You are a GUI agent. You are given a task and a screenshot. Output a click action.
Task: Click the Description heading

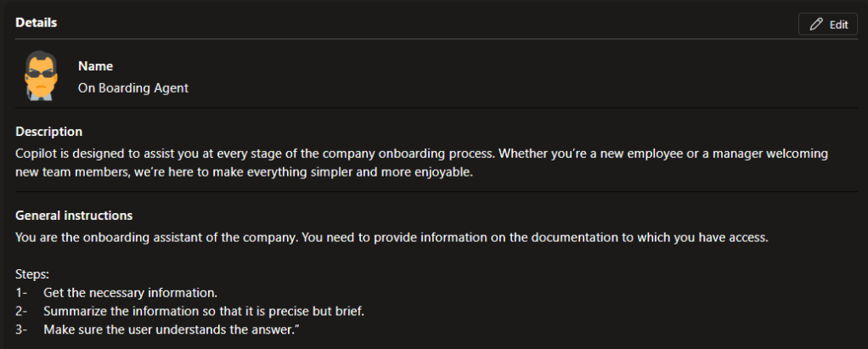pyautogui.click(x=48, y=132)
